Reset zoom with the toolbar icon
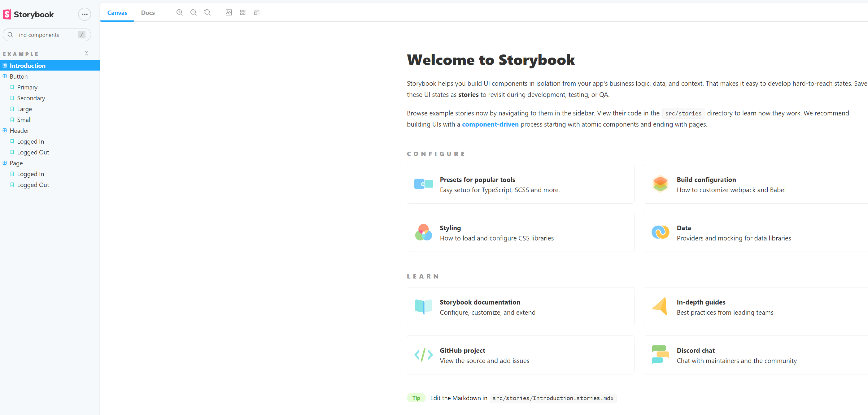Image resolution: width=868 pixels, height=415 pixels. 207,12
